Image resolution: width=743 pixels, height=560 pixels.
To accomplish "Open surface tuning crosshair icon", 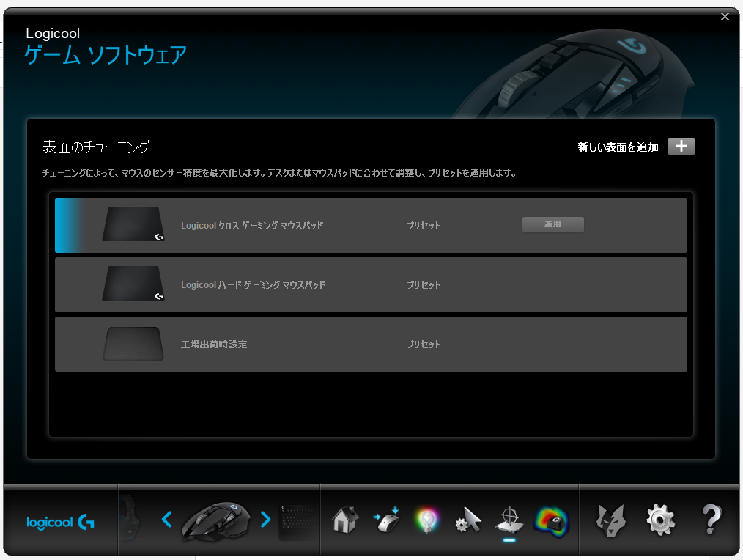I will [509, 520].
